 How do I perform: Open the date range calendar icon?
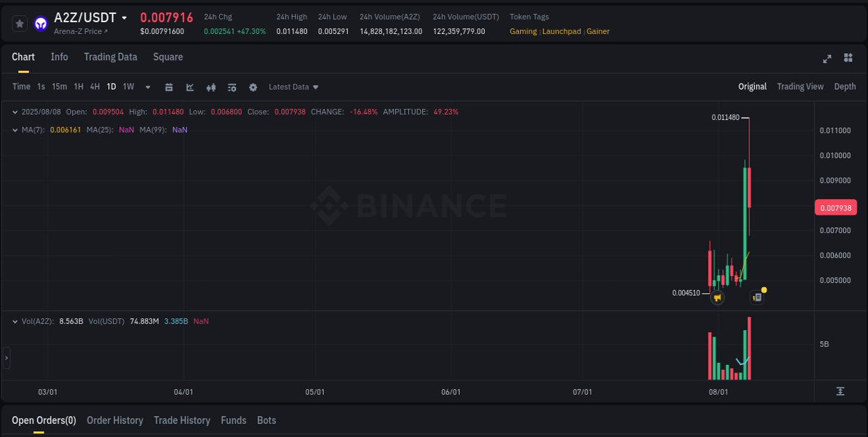click(169, 87)
